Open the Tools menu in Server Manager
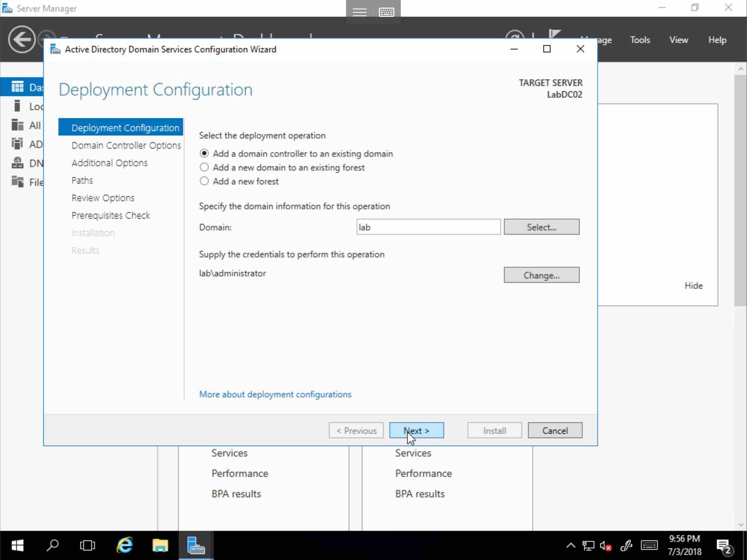Screen dimensions: 747x560 (640, 40)
